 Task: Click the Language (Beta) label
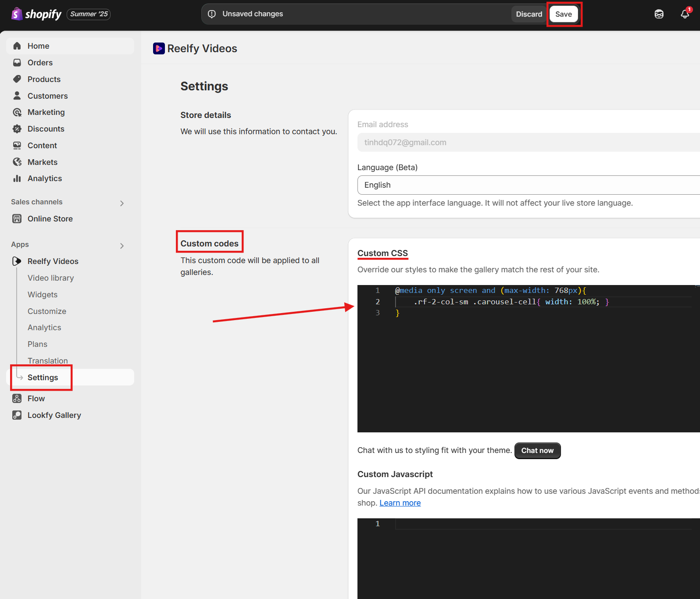pos(387,168)
